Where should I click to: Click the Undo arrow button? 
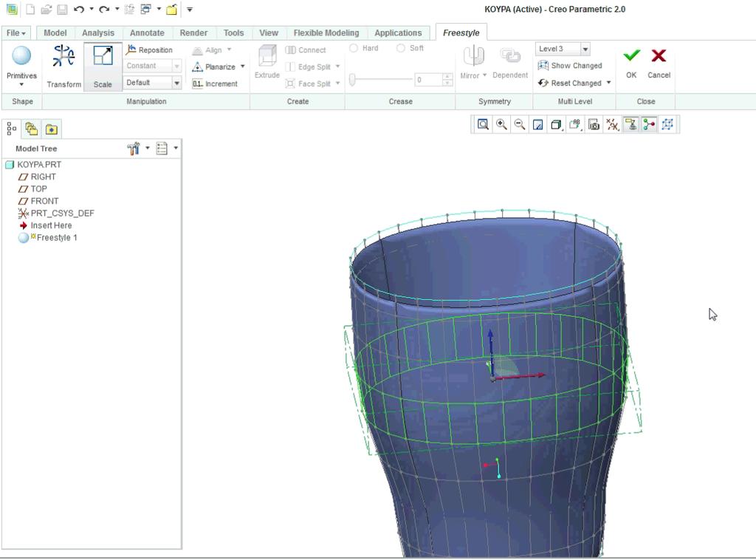79,9
